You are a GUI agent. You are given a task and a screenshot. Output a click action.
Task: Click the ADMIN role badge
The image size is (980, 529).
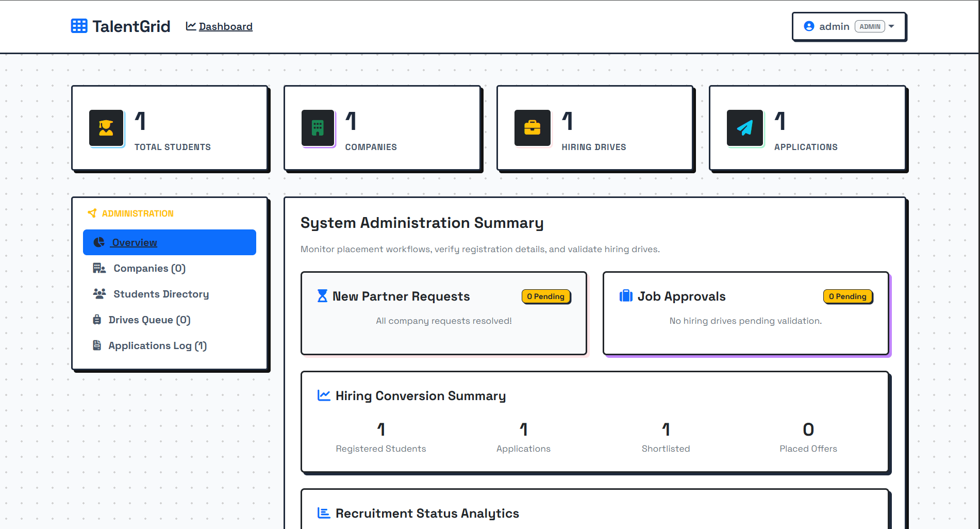[870, 26]
